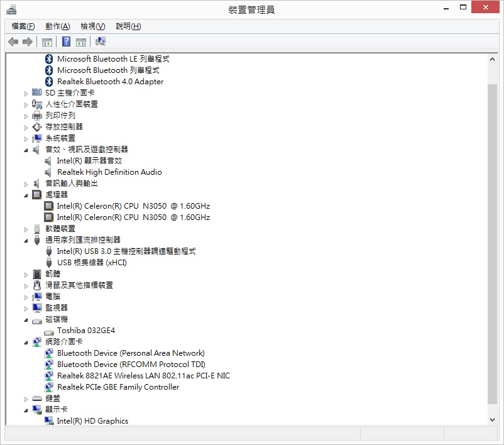The width and height of the screenshot is (504, 445).
Task: Select Intel(R) USB 3.0 主機控制器調適驅動程式
Action: tap(126, 251)
